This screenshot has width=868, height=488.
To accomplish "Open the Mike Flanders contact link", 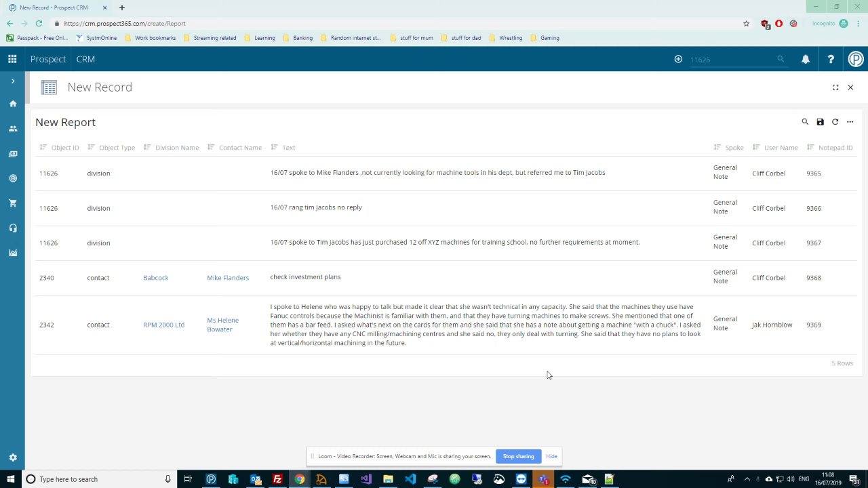I will [x=228, y=278].
